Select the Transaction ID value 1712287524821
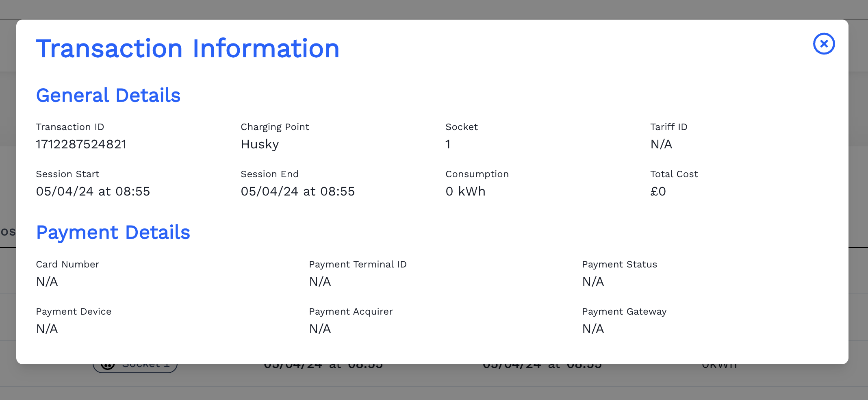The width and height of the screenshot is (868, 400). click(81, 144)
